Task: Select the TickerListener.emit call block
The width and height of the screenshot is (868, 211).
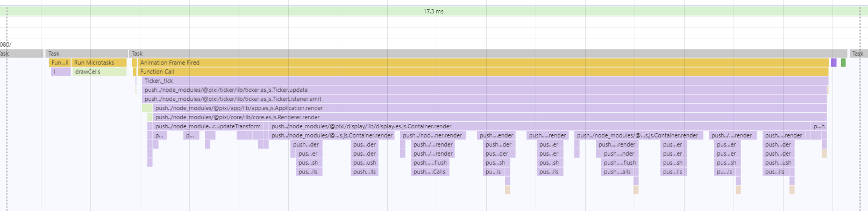Action: [x=485, y=99]
